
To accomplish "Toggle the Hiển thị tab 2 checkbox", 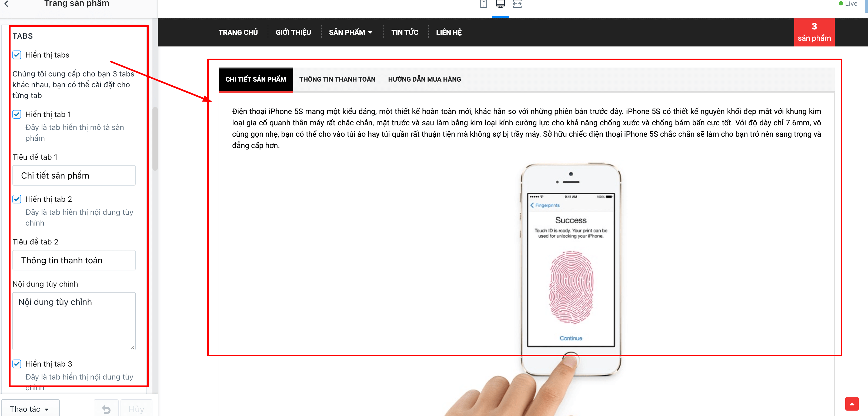I will coord(17,199).
